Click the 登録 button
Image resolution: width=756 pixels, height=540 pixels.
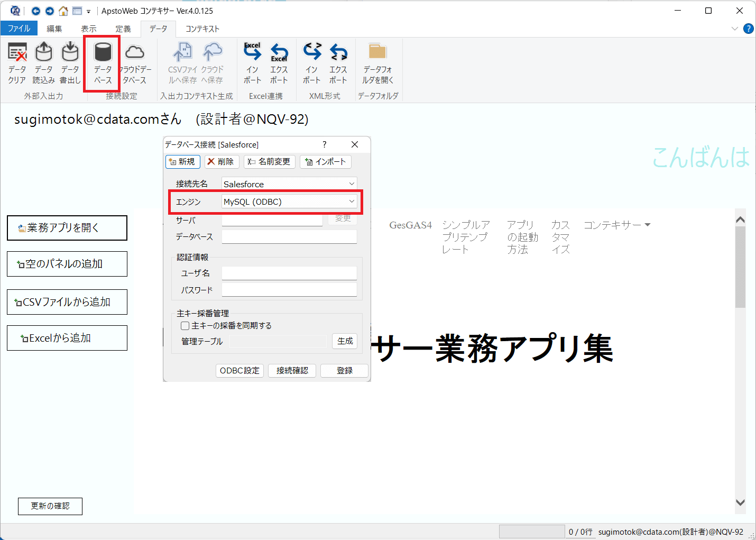344,371
